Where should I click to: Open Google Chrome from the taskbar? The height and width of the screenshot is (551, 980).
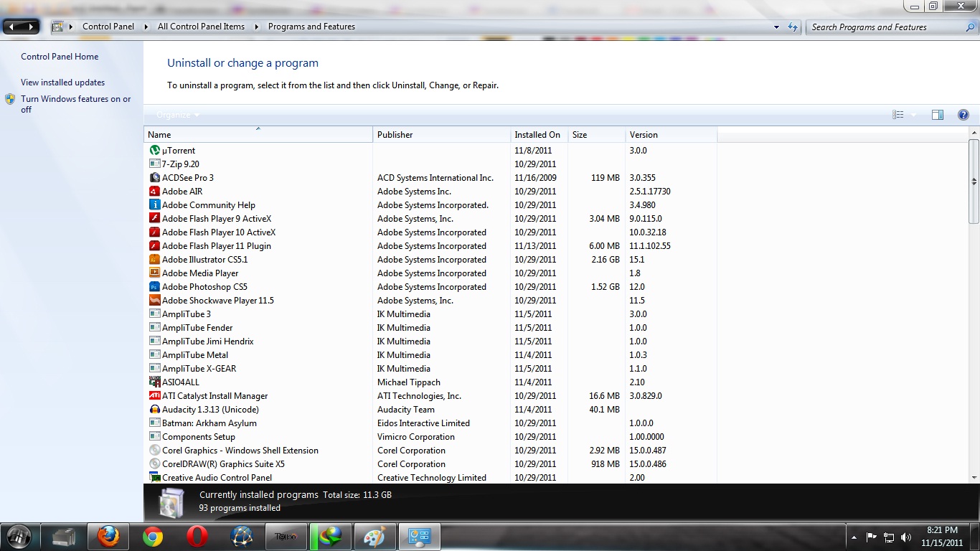tap(152, 536)
